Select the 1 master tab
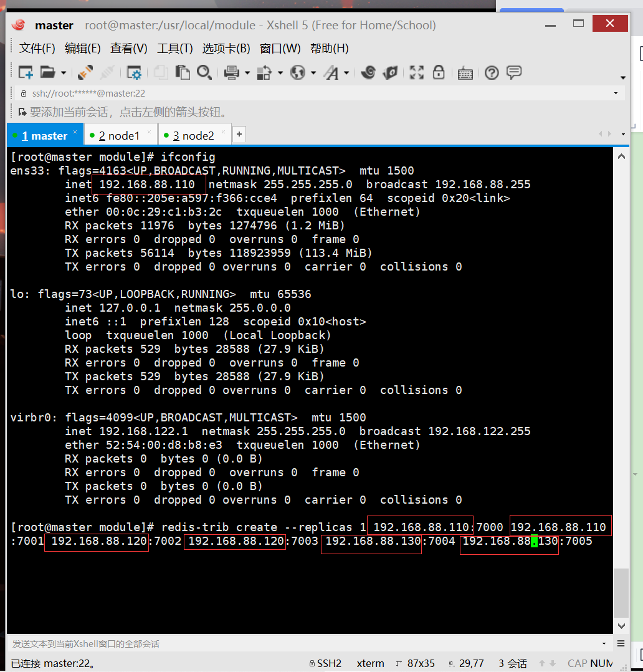The width and height of the screenshot is (643, 672). click(x=45, y=136)
